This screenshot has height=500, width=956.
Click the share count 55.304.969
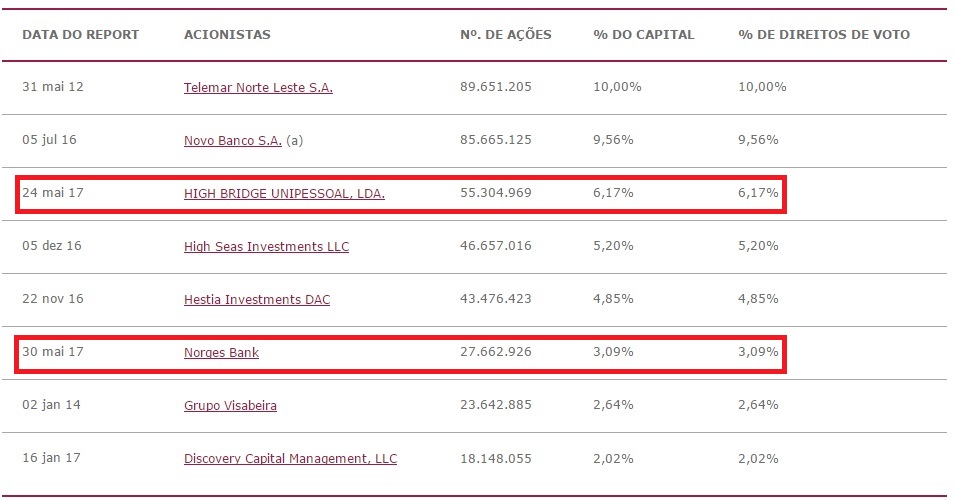[x=496, y=193]
